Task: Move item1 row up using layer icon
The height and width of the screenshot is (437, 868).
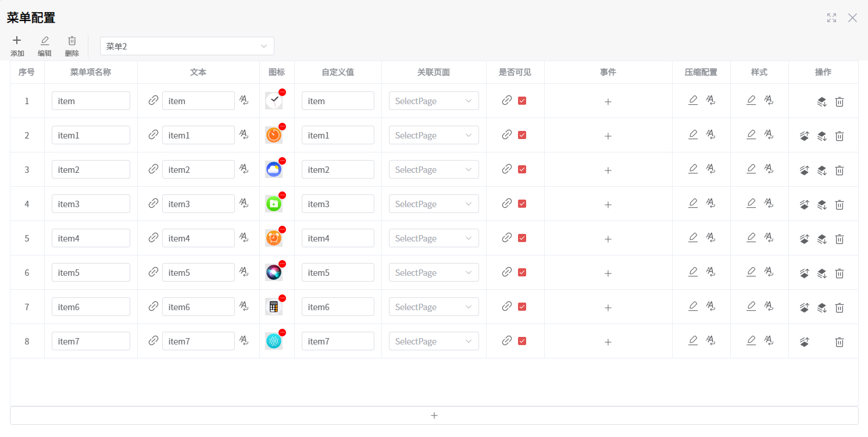Action: [x=805, y=136]
